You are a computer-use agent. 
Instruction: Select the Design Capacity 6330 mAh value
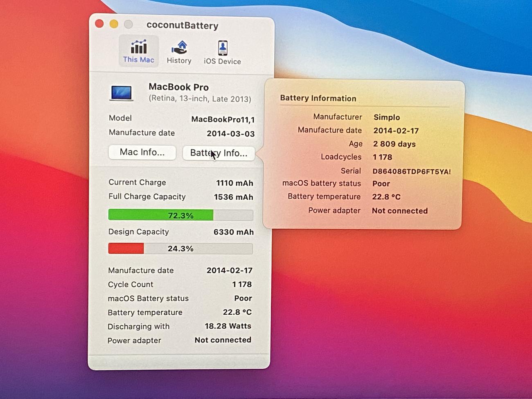click(233, 232)
